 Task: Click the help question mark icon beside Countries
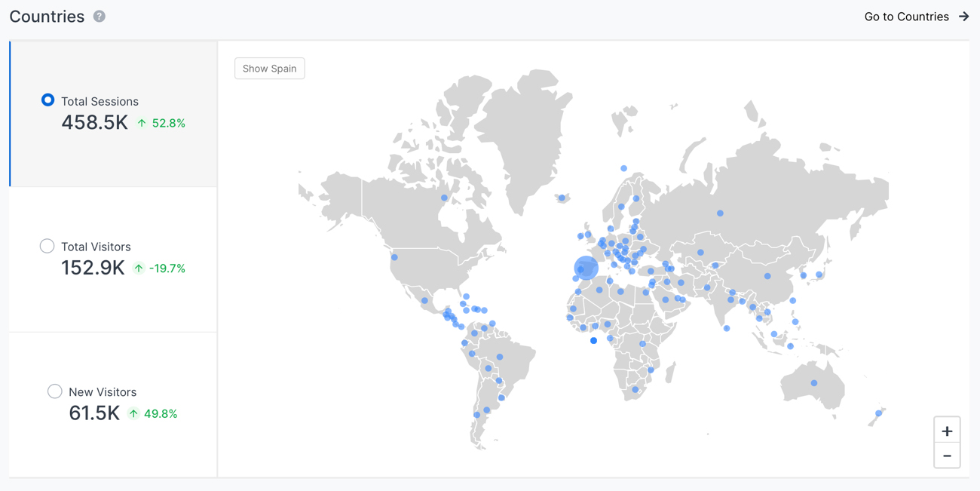coord(100,17)
